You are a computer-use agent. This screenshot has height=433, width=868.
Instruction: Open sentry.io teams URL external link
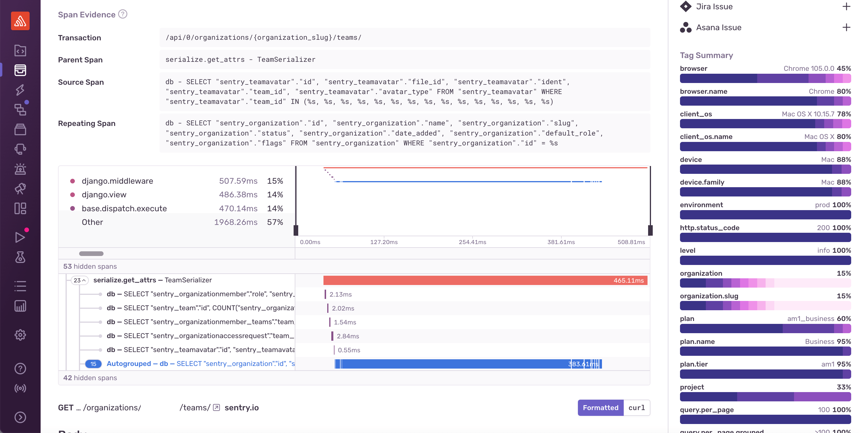[217, 407]
